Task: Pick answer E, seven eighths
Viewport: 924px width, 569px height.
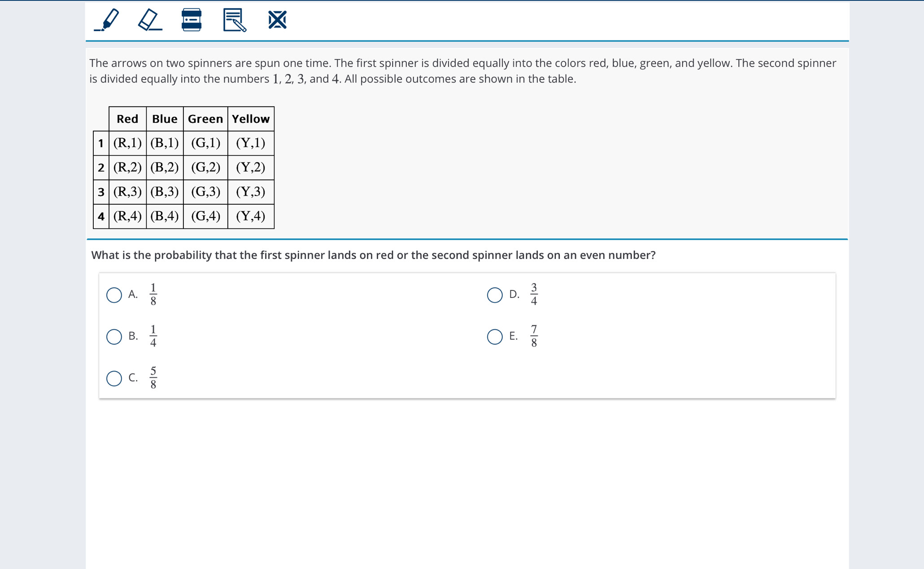Action: pos(495,337)
